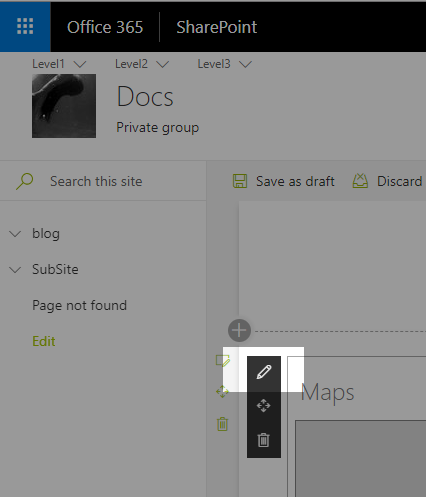Open the blog navigation item
The image size is (426, 497).
tap(46, 234)
